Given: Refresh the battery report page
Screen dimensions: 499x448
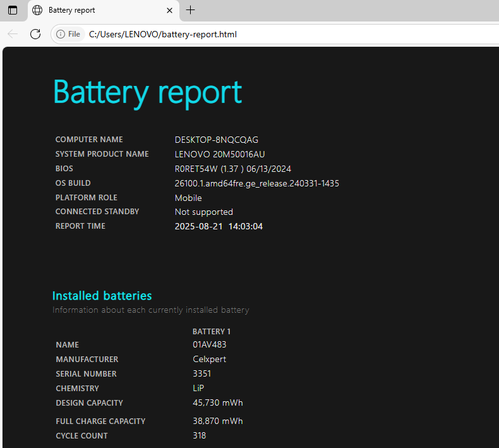Looking at the screenshot, I should (35, 34).
